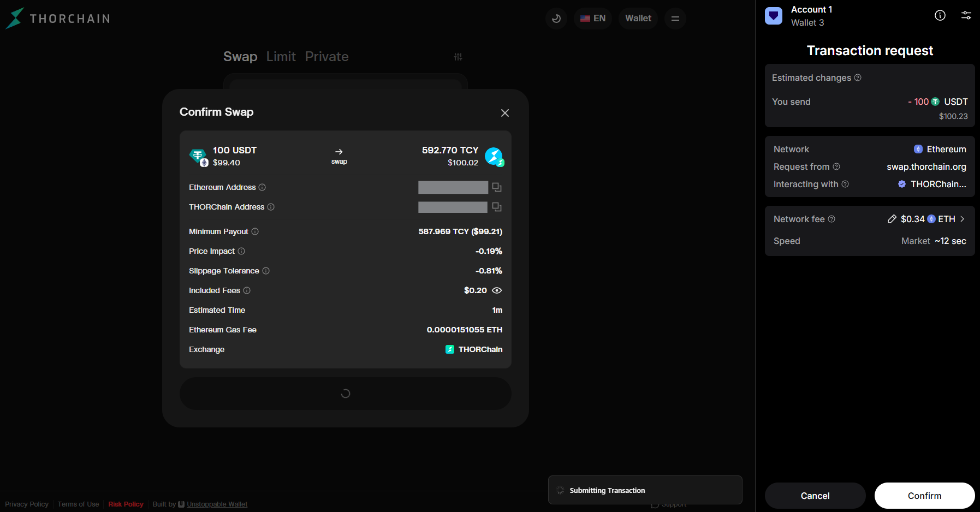Open swap settings sliders icon
Screen dimensions: 980x512
(458, 57)
